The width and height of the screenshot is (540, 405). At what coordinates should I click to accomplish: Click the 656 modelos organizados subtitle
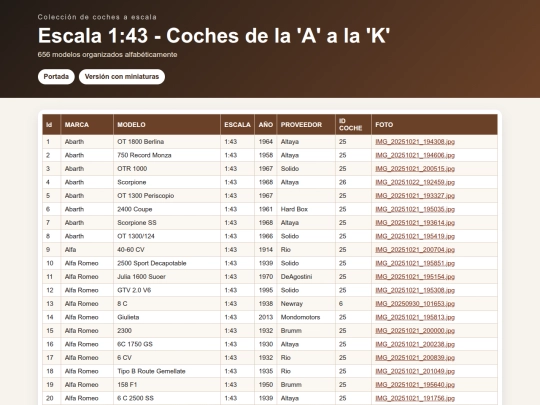[107, 54]
